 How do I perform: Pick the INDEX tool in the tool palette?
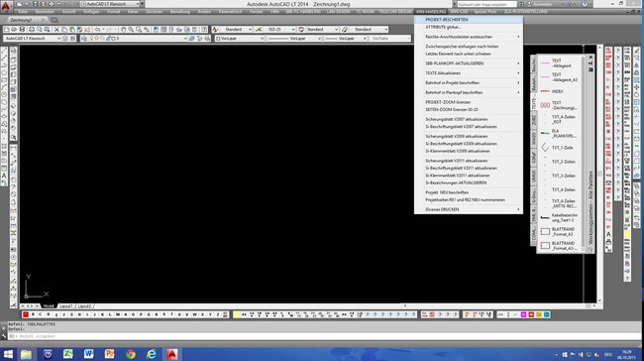pyautogui.click(x=559, y=91)
